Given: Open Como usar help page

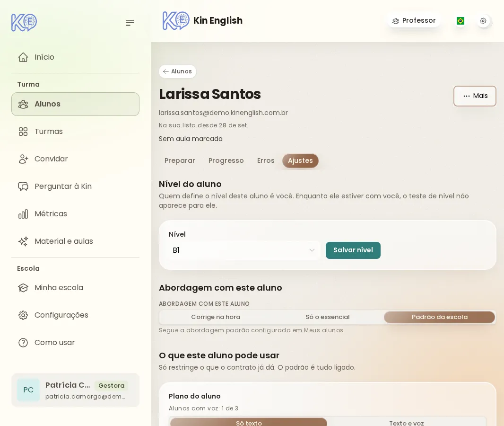Looking at the screenshot, I should [x=75, y=343].
